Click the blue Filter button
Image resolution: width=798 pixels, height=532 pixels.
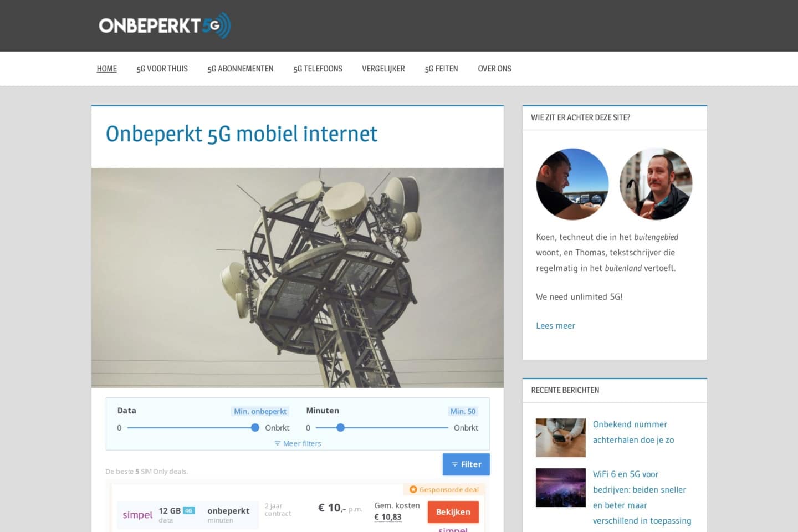coord(466,464)
